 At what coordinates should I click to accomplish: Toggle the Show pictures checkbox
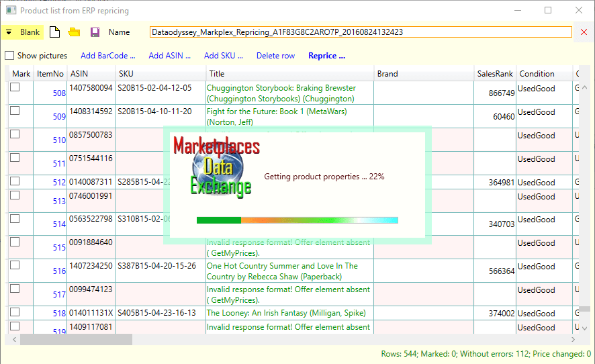[x=9, y=56]
